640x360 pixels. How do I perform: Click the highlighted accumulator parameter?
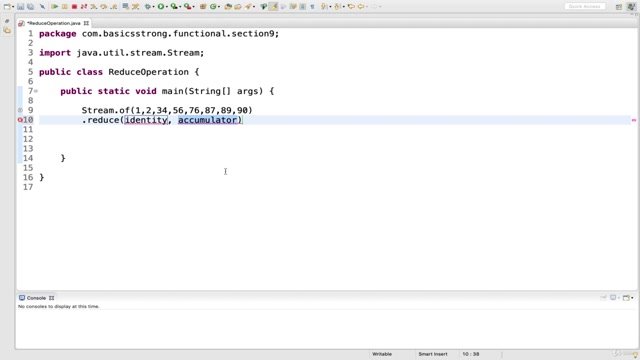click(208, 120)
